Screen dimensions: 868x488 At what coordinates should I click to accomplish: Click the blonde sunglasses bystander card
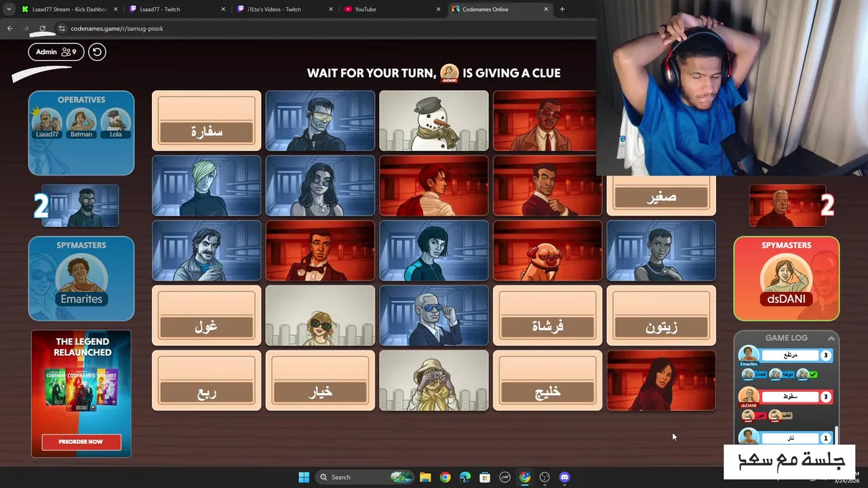pyautogui.click(x=320, y=316)
